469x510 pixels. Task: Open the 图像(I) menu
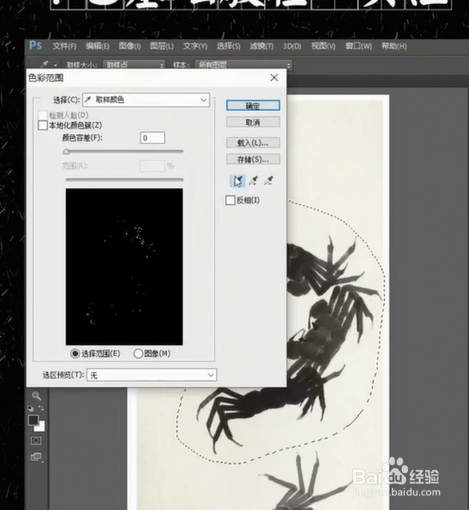130,46
